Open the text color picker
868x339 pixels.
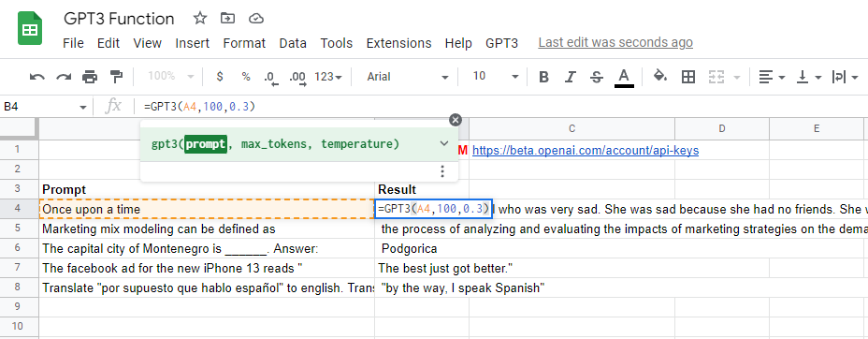pyautogui.click(x=624, y=78)
